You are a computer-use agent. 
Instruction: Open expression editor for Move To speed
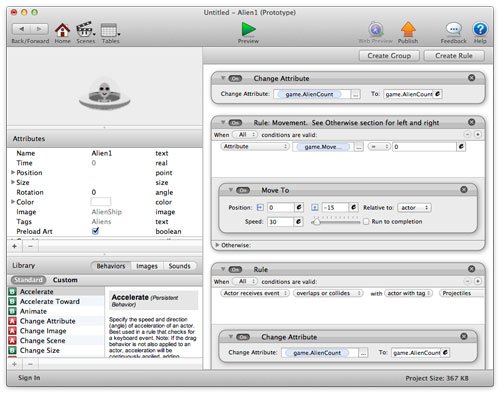299,222
